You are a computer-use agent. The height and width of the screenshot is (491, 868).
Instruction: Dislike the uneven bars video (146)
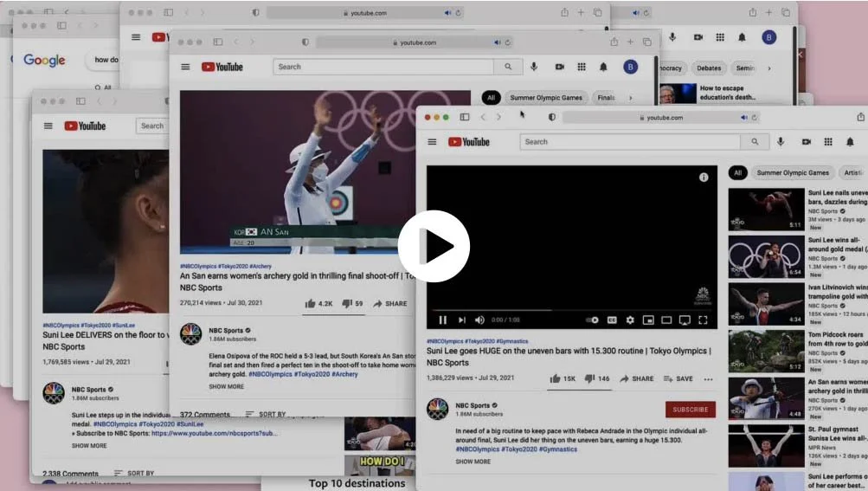[x=597, y=378]
